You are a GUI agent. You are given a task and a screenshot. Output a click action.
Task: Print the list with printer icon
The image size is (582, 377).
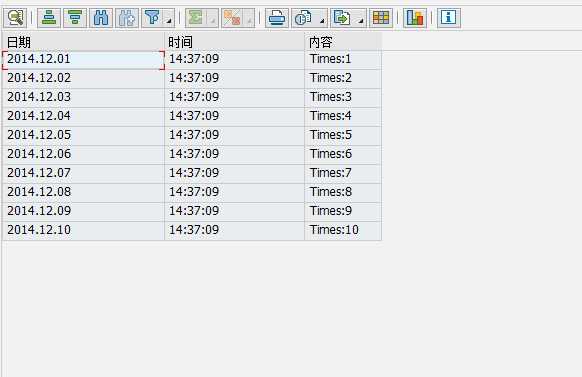click(x=277, y=18)
